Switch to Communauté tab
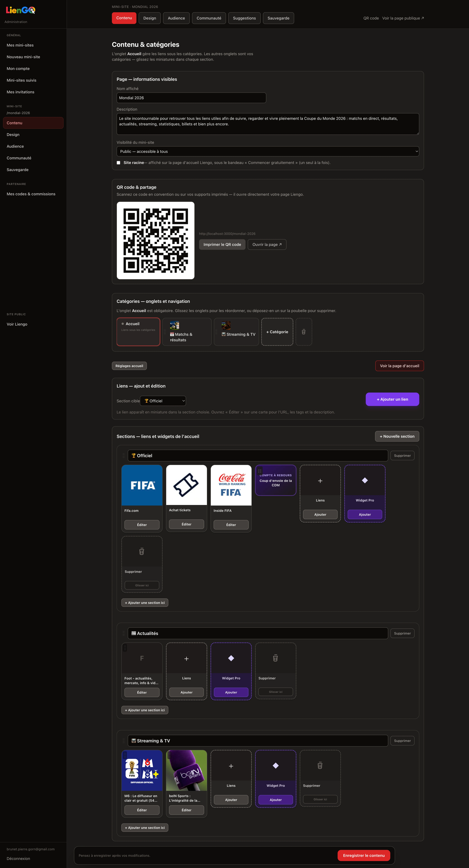 209,18
